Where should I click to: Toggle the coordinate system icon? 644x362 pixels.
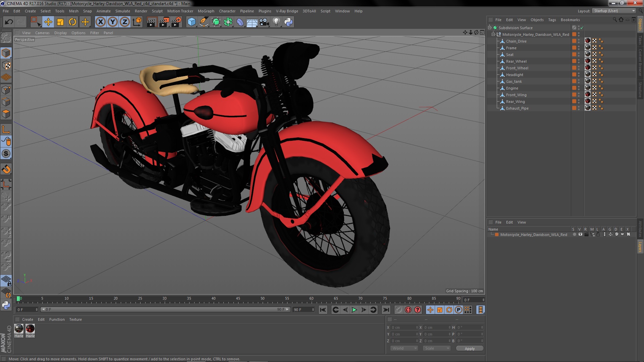click(137, 22)
